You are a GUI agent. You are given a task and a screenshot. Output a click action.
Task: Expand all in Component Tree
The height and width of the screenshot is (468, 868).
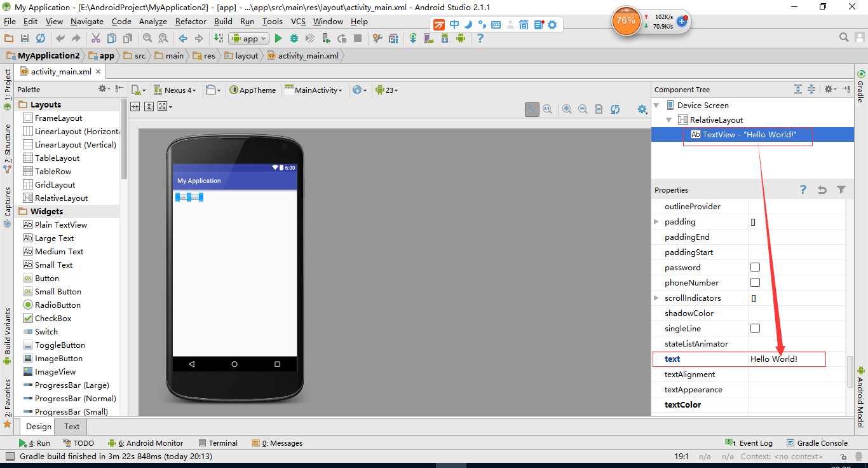[x=798, y=90]
